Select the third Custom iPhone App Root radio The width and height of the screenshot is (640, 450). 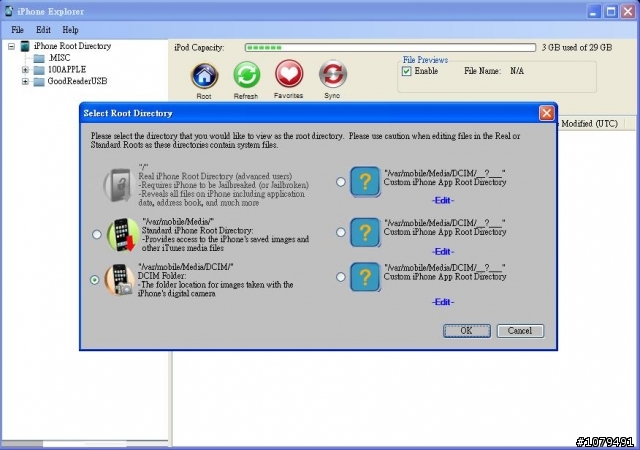tap(341, 277)
